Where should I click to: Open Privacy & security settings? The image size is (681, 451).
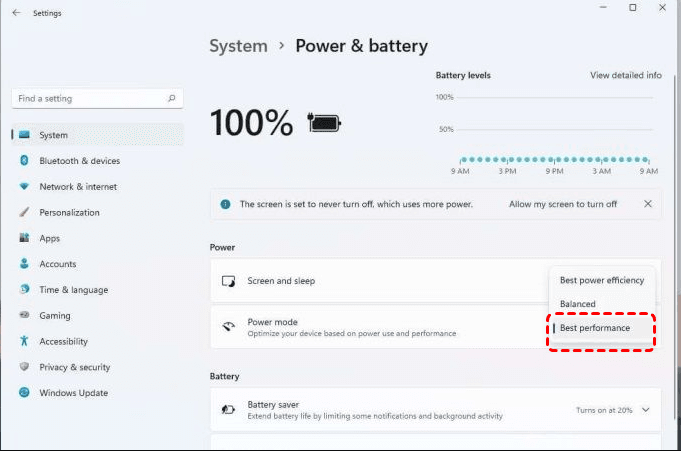74,367
